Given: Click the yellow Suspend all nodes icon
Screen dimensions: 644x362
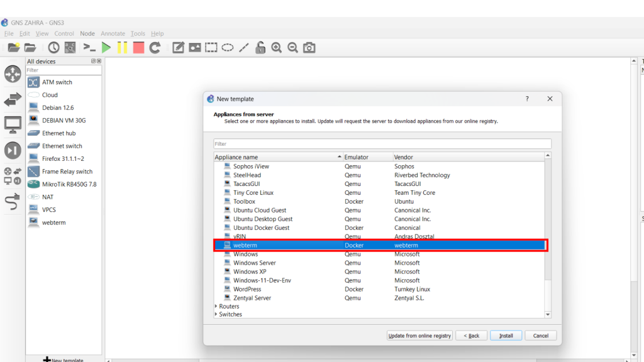Looking at the screenshot, I should [123, 47].
